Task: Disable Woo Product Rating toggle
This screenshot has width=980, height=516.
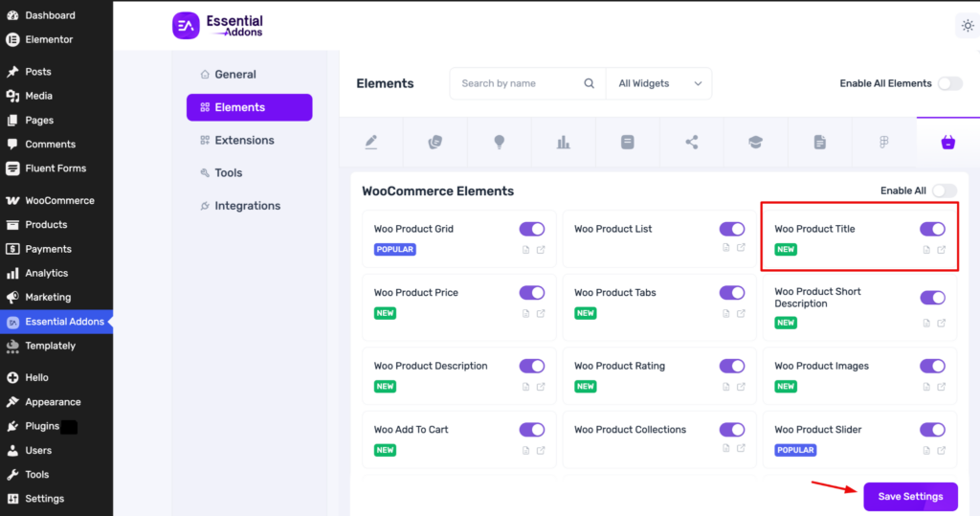Action: click(x=732, y=366)
